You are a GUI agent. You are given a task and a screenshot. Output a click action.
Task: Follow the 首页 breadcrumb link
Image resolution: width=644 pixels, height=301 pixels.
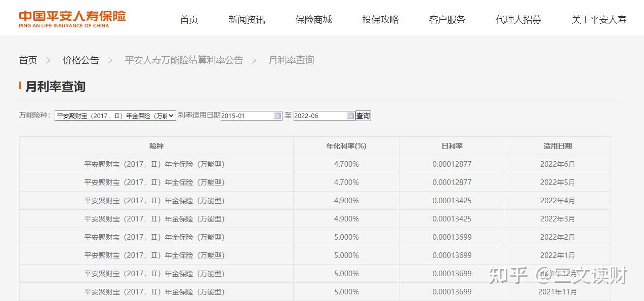click(28, 60)
